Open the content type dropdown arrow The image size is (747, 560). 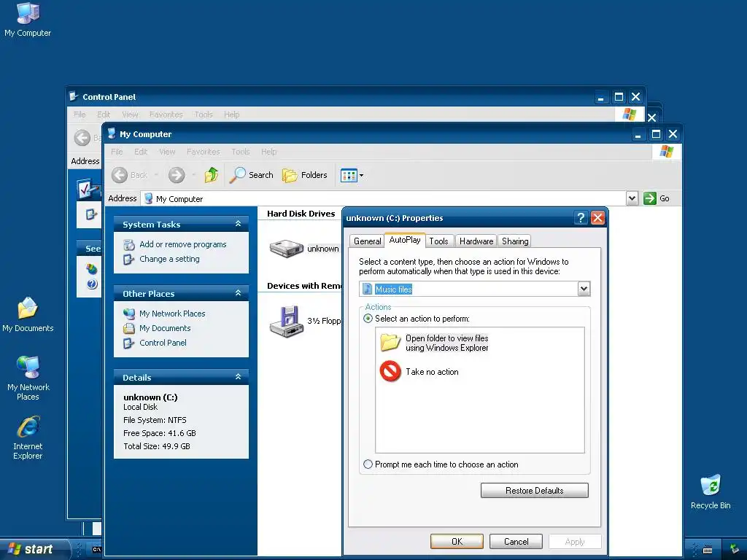pos(584,289)
